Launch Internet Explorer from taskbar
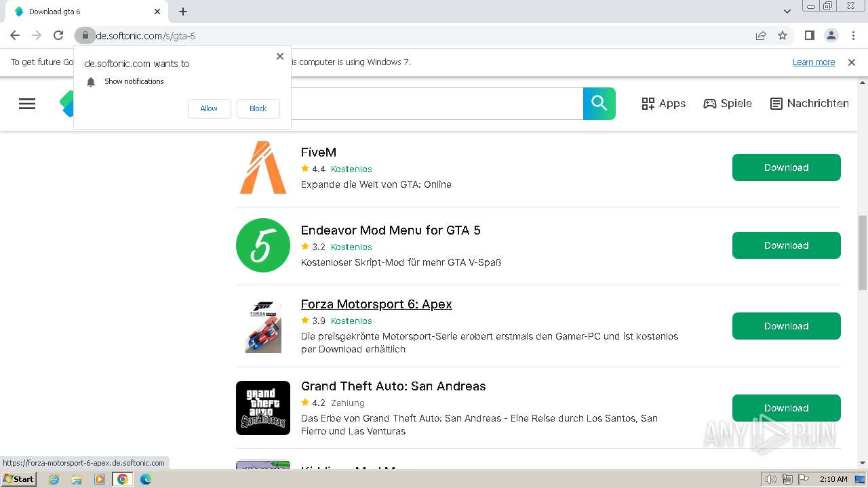Viewport: 868px width, 488px height. tap(54, 479)
